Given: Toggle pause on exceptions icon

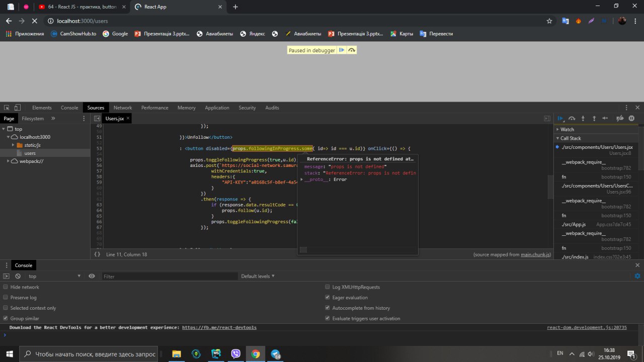Looking at the screenshot, I should (x=631, y=119).
